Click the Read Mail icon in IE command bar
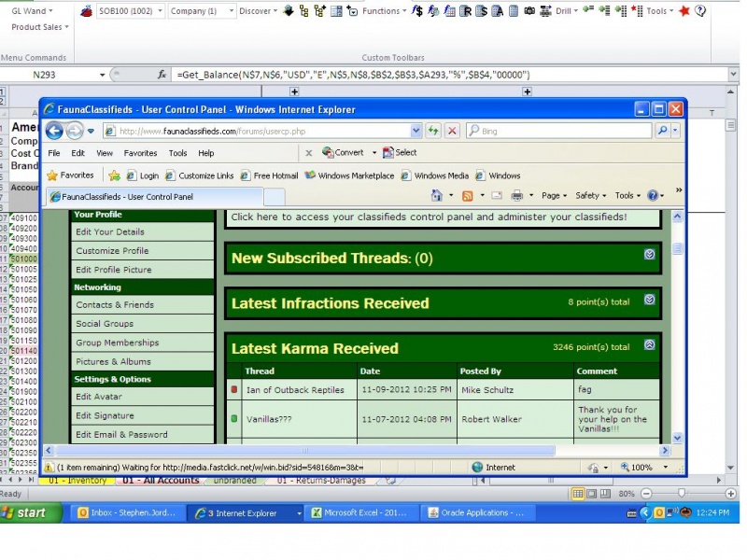The height and width of the screenshot is (560, 747). coord(497,195)
